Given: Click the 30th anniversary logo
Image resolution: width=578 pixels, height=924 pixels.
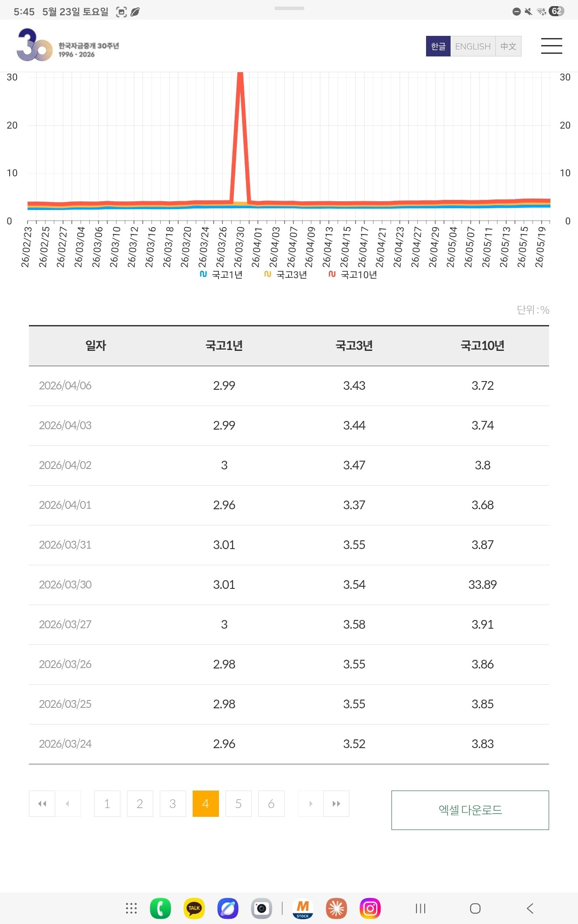Looking at the screenshot, I should pos(68,45).
